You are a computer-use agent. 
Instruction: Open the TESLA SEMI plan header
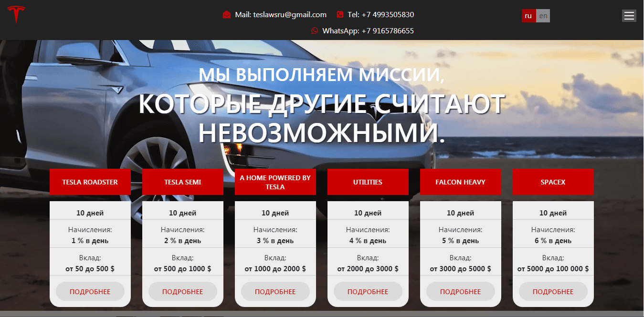tap(182, 182)
